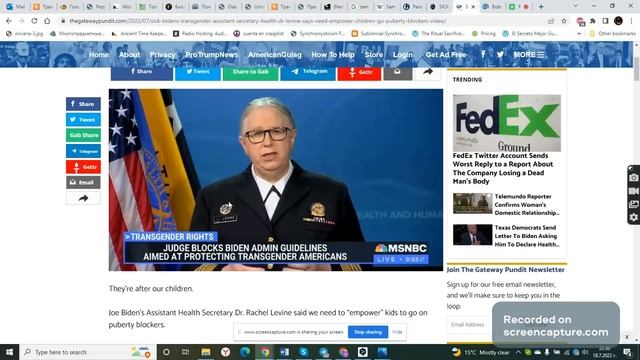Click the sidebar Telegram button
Image resolution: width=640 pixels, height=360 pixels.
[83, 151]
